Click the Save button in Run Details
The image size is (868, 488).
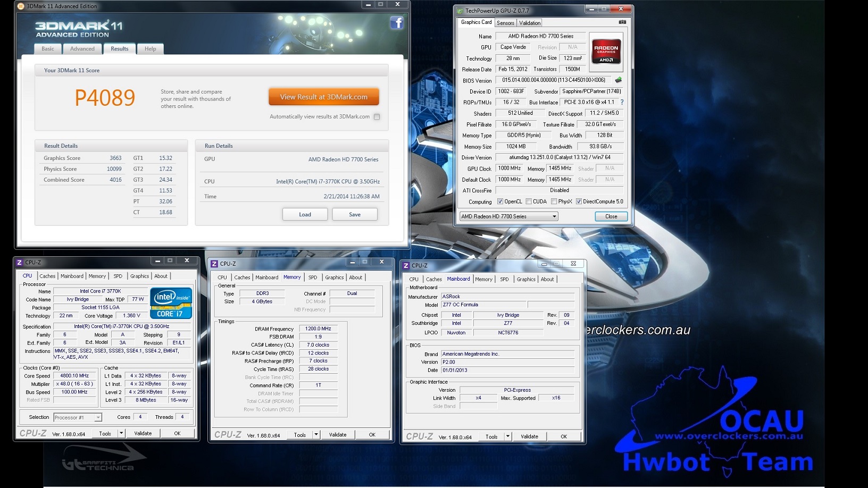[x=355, y=214]
